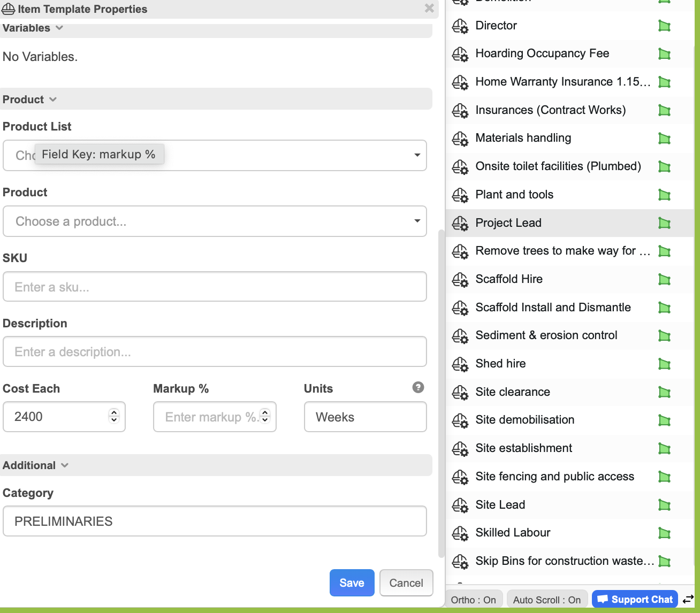Toggle the Ortho : On setting
The image size is (700, 613).
click(473, 600)
